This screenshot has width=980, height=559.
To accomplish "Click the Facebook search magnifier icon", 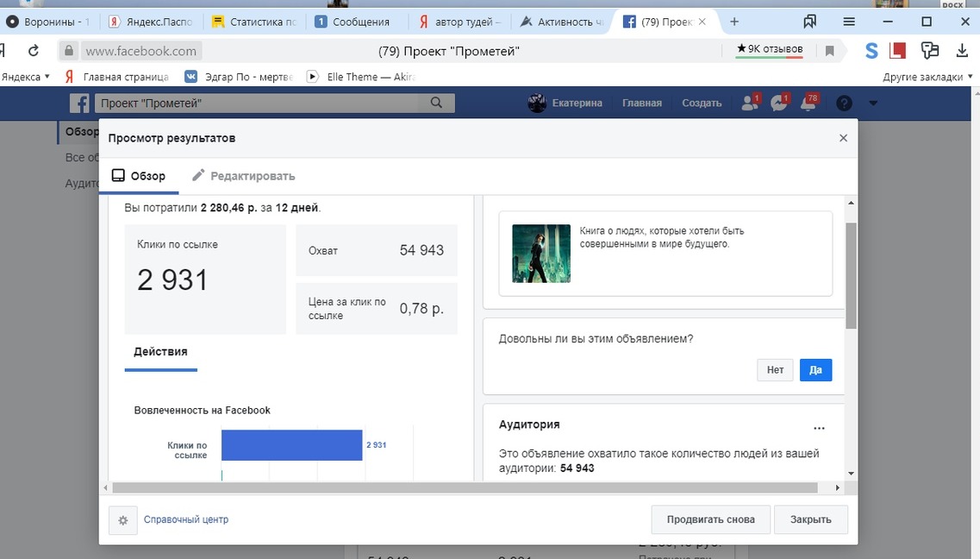I will (436, 103).
